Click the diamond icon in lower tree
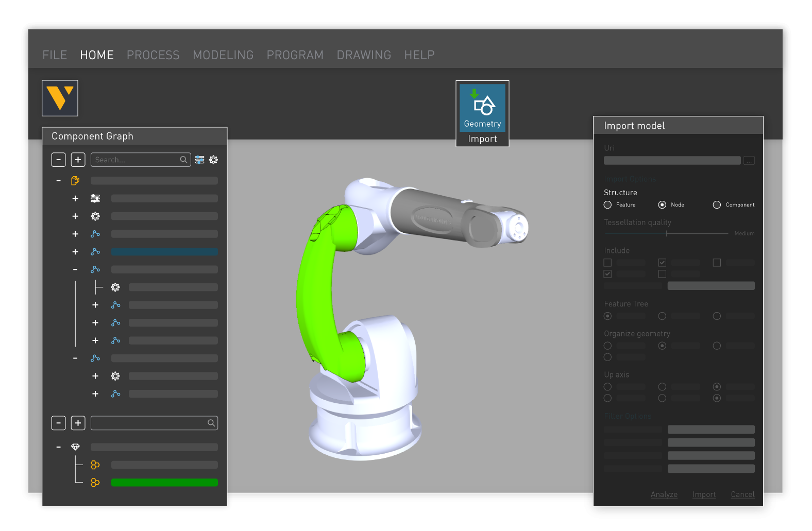Viewport: 812px width, 531px height. 75,447
